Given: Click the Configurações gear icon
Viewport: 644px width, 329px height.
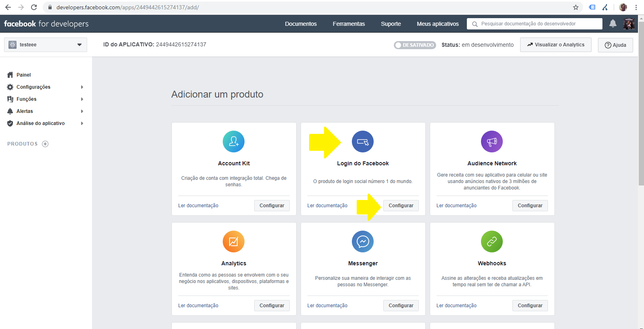Looking at the screenshot, I should click(x=10, y=87).
